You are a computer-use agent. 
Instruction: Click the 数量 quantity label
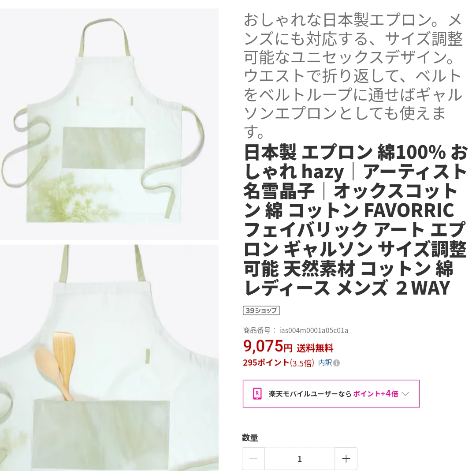pyautogui.click(x=250, y=437)
